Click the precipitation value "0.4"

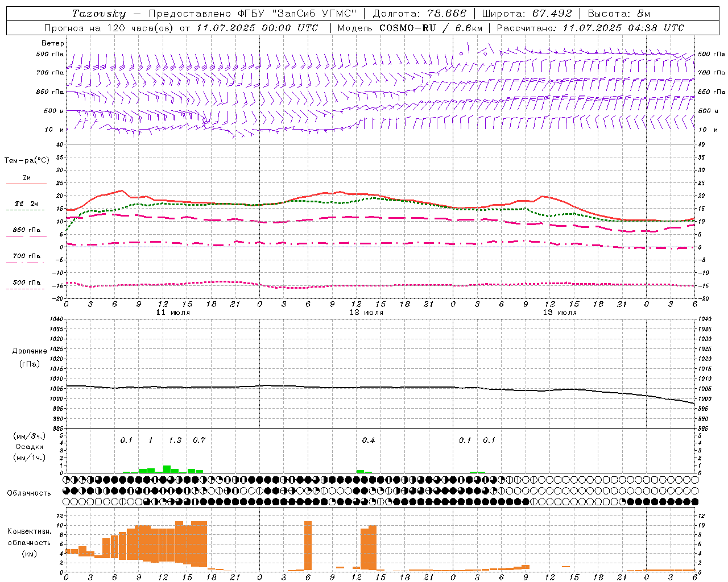[x=368, y=440]
